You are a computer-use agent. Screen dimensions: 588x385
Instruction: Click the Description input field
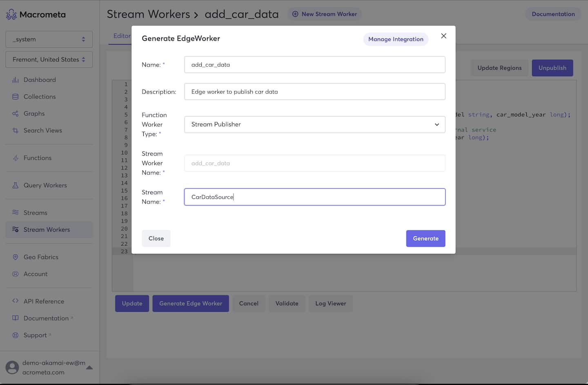[x=314, y=92]
